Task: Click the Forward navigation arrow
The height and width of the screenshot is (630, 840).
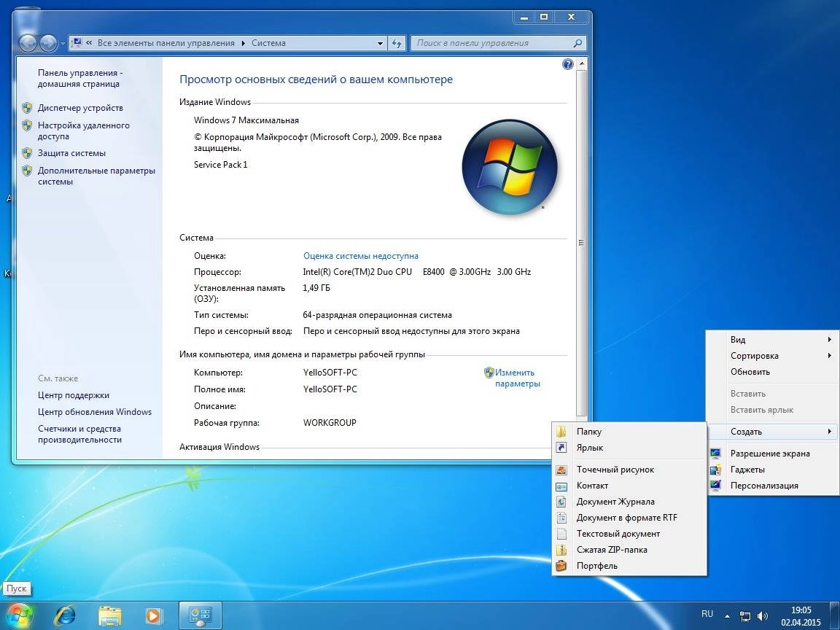Action: tap(48, 43)
